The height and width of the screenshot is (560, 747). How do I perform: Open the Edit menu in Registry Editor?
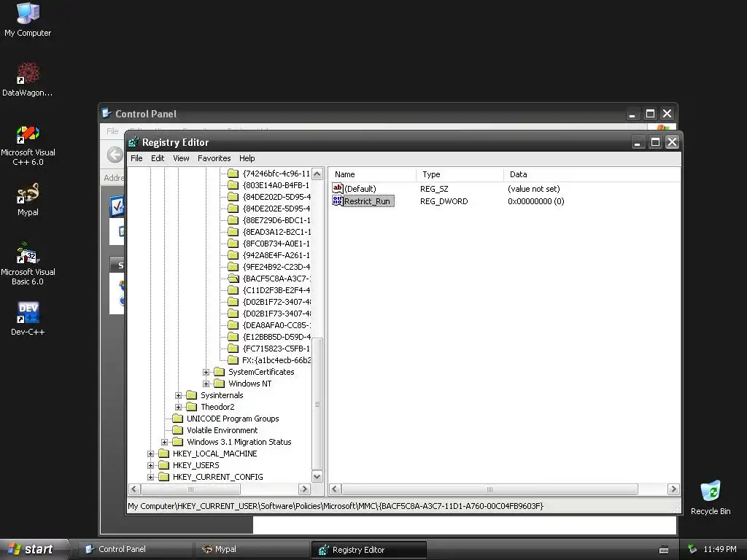158,158
